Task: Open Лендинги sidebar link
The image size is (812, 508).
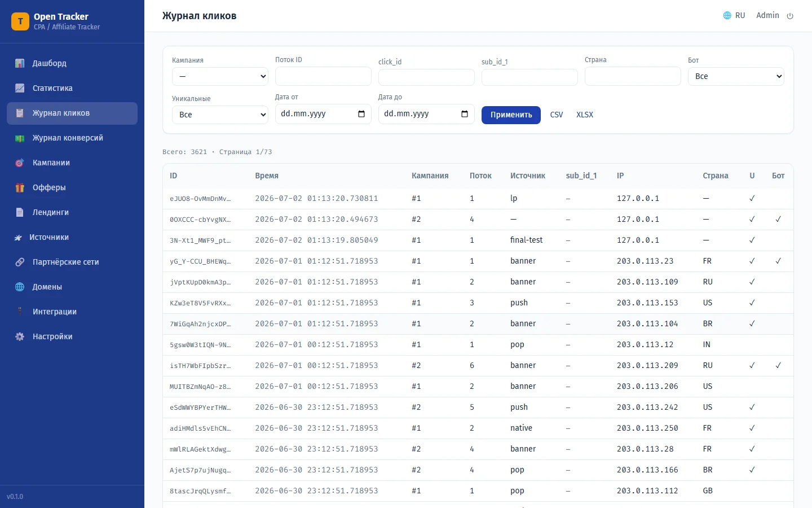Action: [x=72, y=212]
